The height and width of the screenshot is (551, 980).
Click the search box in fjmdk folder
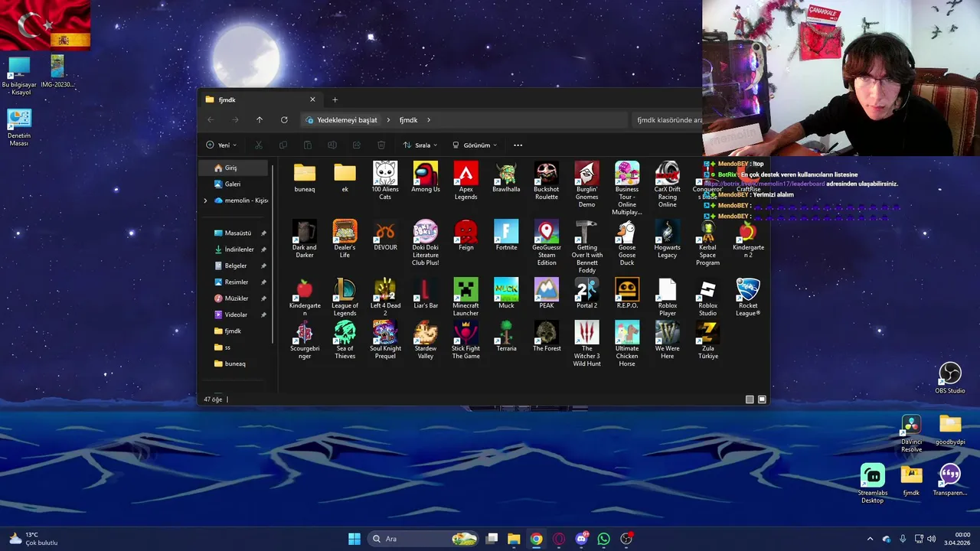click(668, 120)
